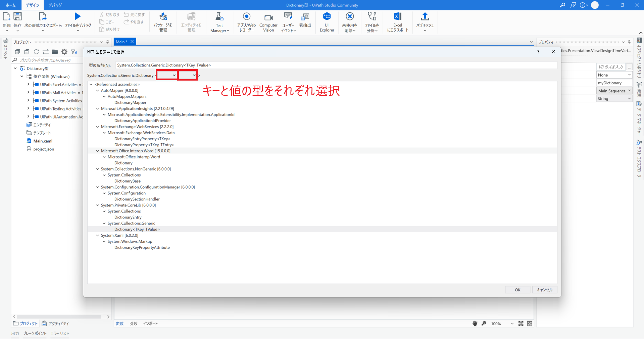Click fit-to-screen icon beside zoom percentage
Viewport: 644px width, 339px height.
(x=521, y=324)
